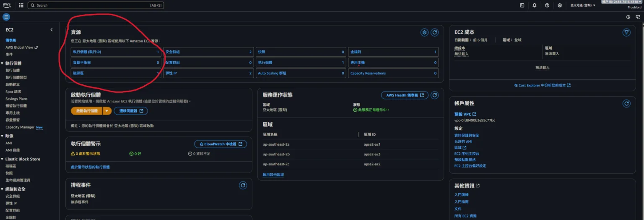Click the EC2 成本 filter icon
This screenshot has height=220, width=644.
[x=626, y=32]
